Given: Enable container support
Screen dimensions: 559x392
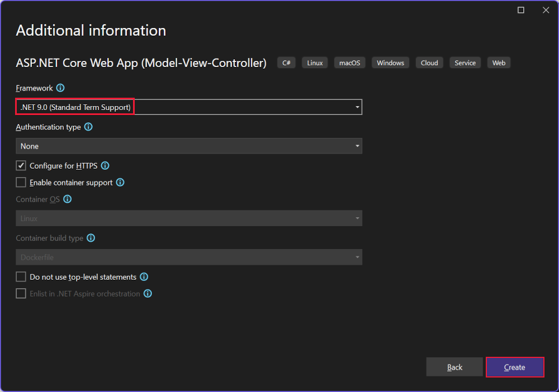Looking at the screenshot, I should tap(21, 182).
